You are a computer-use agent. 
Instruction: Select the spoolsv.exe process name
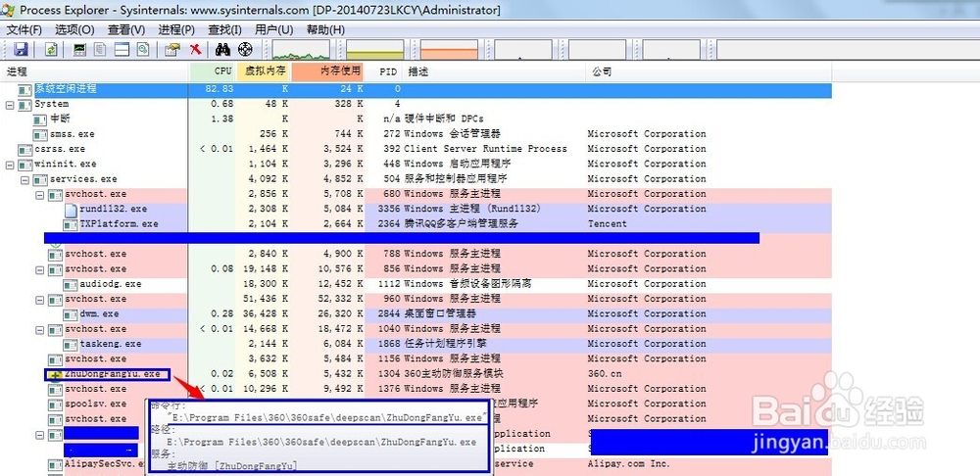(96, 405)
